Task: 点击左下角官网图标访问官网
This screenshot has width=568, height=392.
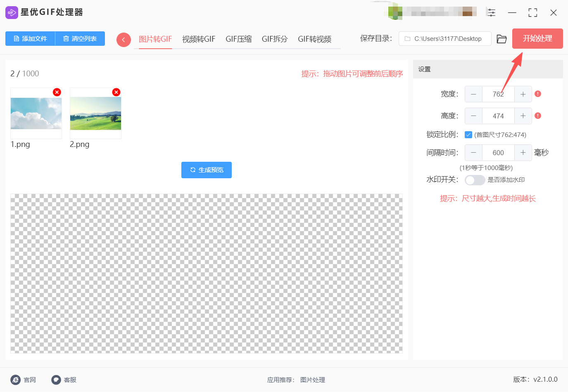Action: pos(16,380)
